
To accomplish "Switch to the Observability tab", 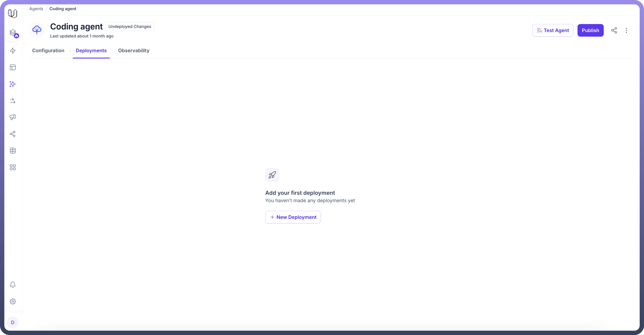I will pyautogui.click(x=134, y=50).
